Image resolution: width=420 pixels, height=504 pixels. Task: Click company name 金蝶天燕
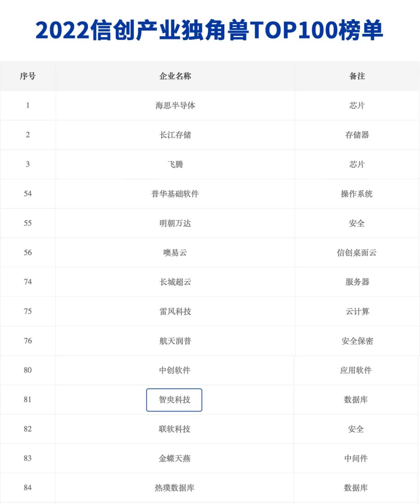tap(174, 458)
